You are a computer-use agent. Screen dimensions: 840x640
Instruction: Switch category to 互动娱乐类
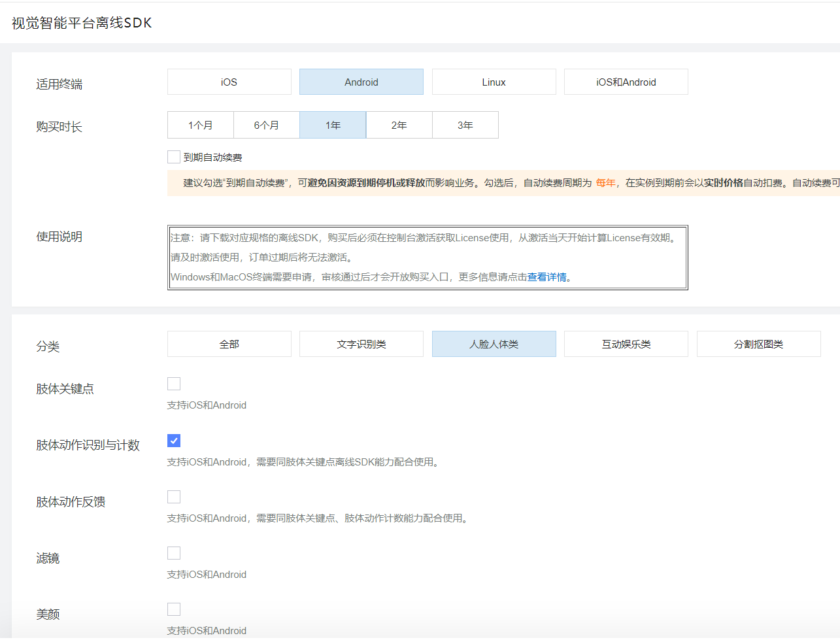point(626,344)
